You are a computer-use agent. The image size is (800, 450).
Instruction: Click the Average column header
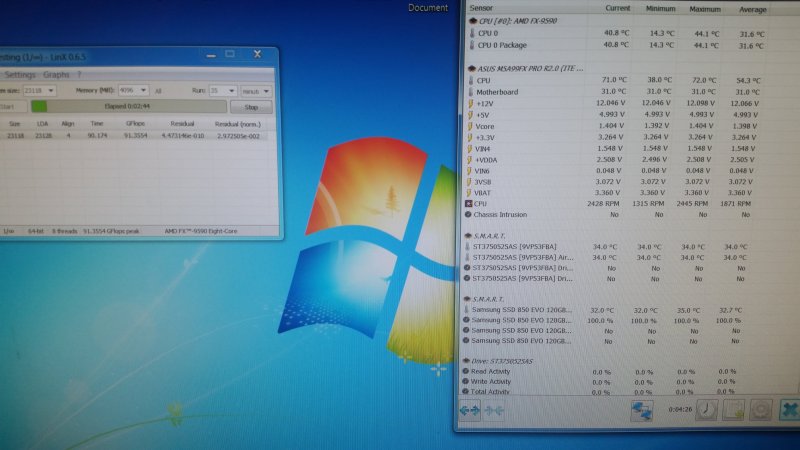tap(753, 10)
